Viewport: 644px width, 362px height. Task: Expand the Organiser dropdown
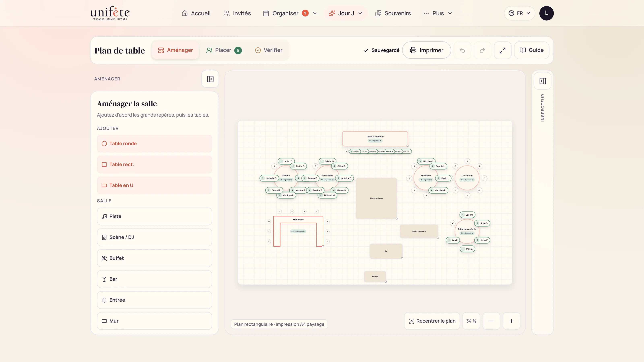pyautogui.click(x=290, y=13)
